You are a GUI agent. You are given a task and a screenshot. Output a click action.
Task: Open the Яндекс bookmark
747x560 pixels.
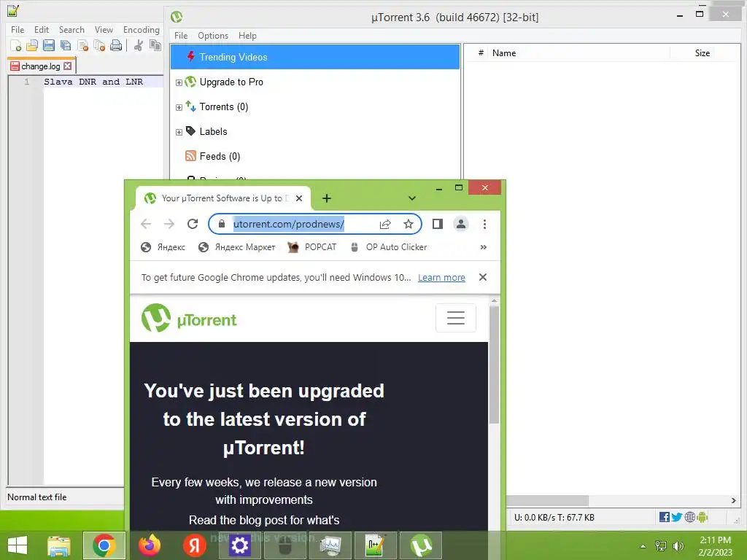163,247
